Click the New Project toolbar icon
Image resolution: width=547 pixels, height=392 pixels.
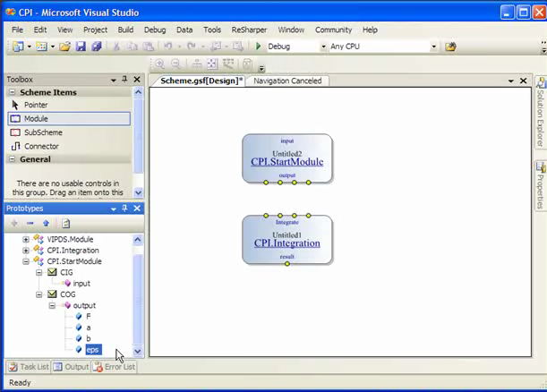pyautogui.click(x=18, y=46)
